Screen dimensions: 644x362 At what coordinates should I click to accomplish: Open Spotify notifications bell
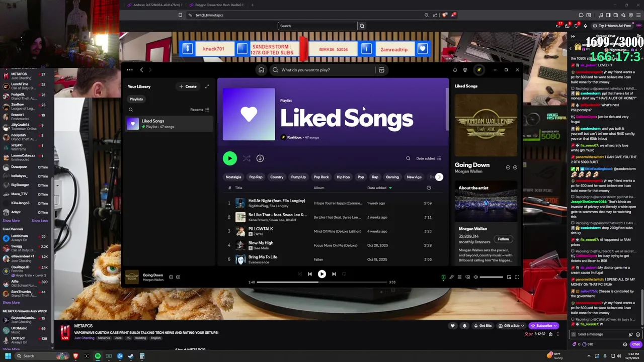[x=455, y=70]
